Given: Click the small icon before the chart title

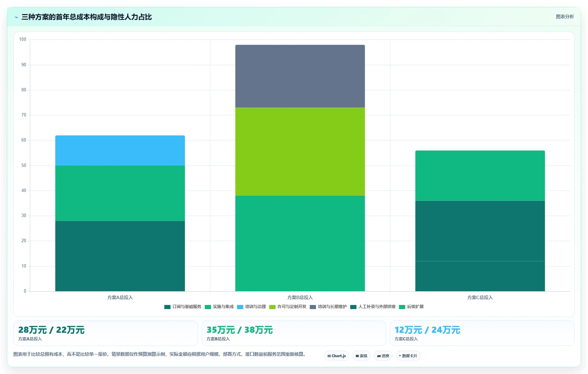Looking at the screenshot, I should tap(16, 17).
